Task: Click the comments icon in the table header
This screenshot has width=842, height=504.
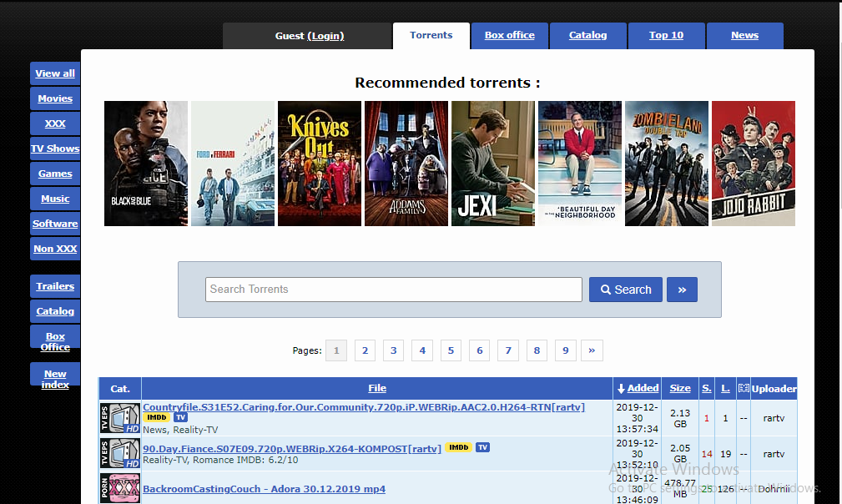Action: [744, 388]
